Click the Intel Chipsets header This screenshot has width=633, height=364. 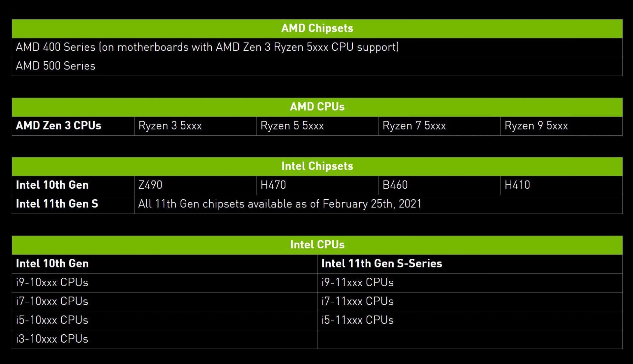317,166
